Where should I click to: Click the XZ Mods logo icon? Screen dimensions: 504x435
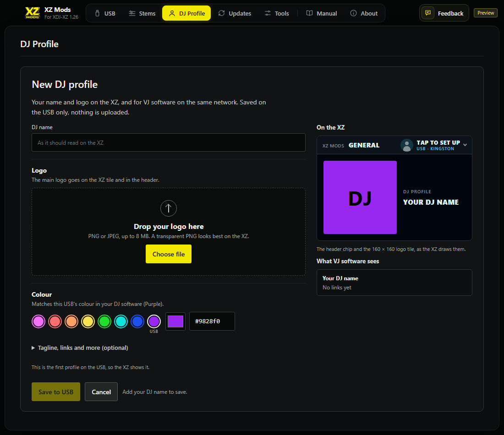click(33, 13)
